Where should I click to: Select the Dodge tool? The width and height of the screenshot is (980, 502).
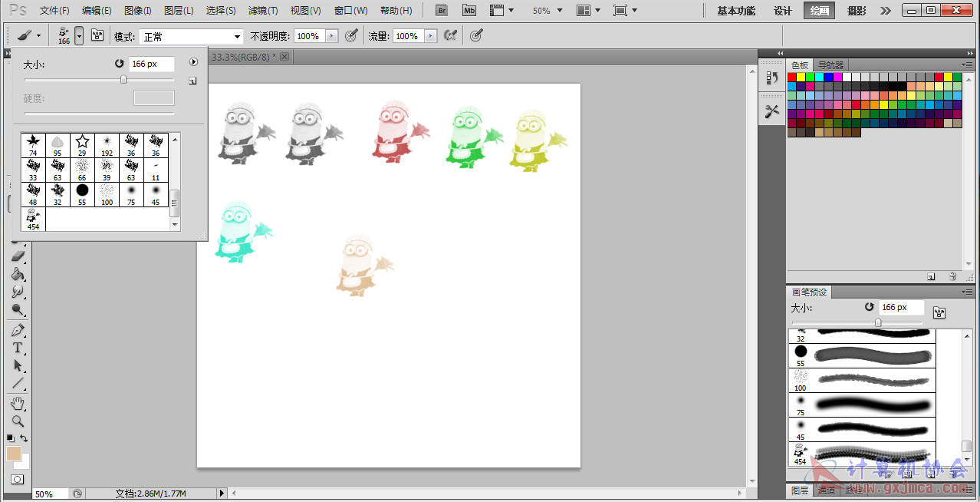[18, 310]
